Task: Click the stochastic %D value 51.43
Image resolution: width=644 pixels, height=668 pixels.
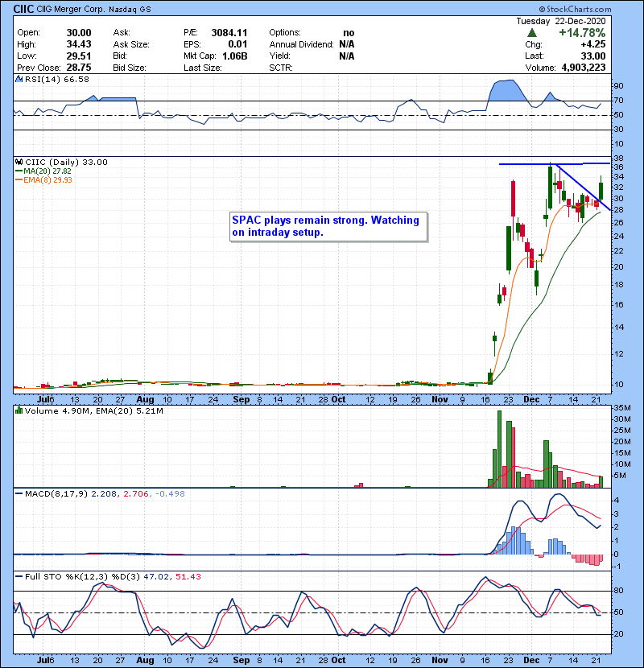Action: pos(188,576)
